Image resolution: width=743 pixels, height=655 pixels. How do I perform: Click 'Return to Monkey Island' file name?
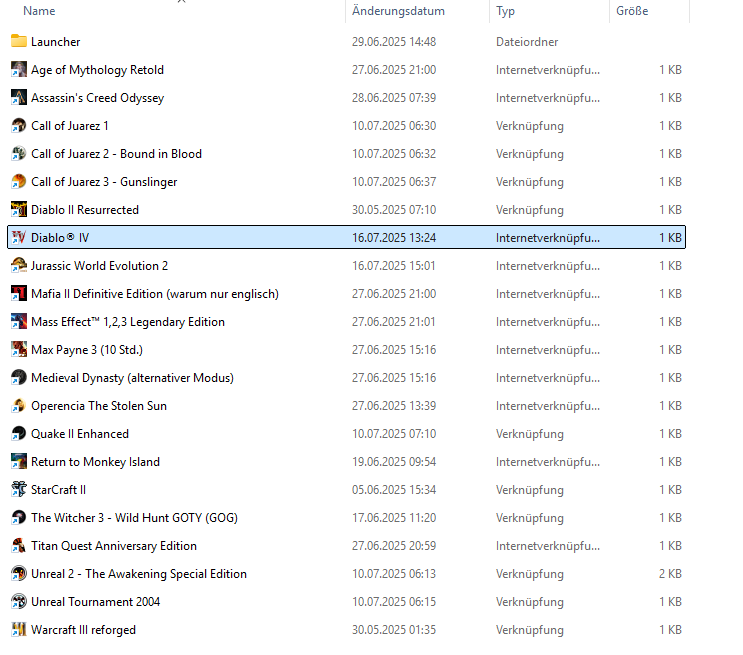(95, 462)
